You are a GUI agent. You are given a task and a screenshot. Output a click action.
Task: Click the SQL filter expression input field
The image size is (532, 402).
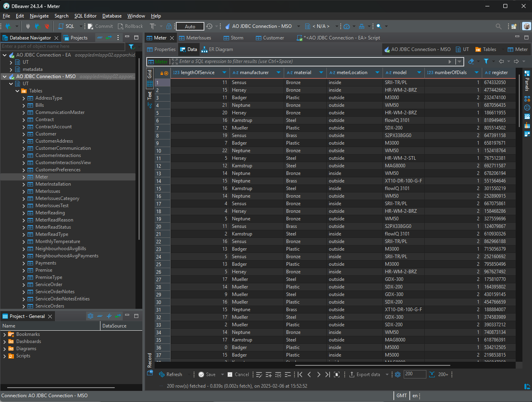click(311, 61)
